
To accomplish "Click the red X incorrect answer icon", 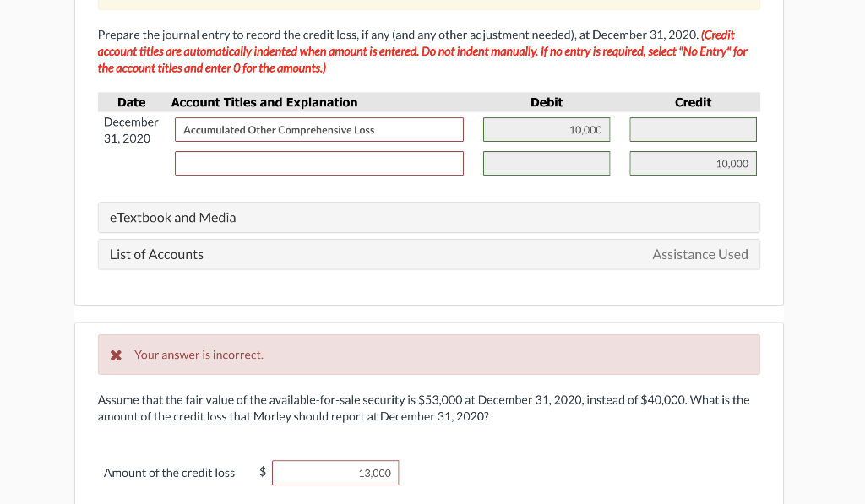I will [x=116, y=355].
